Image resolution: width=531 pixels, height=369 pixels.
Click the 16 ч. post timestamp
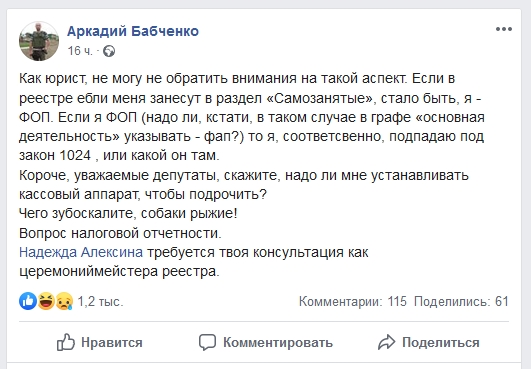[80, 51]
